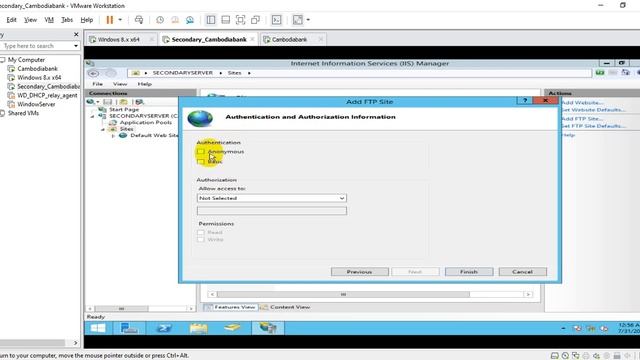Click Connections pane horizontal scrollbar thumb
The height and width of the screenshot is (360, 640).
point(121,309)
